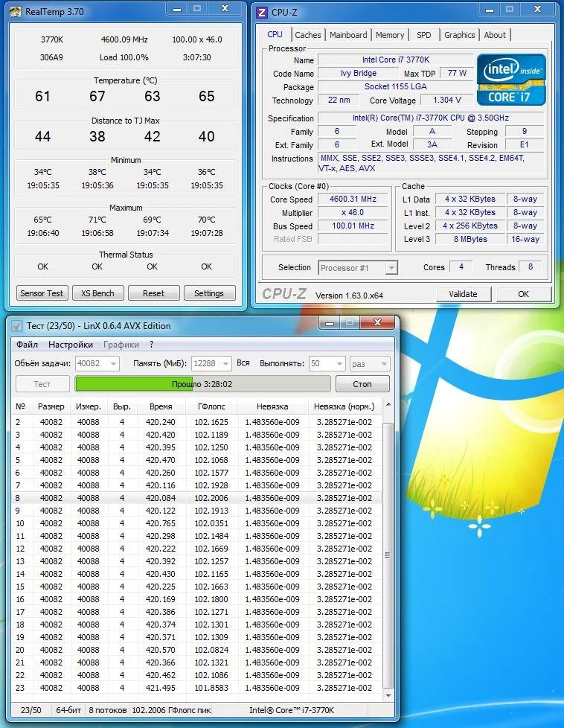Click the empty Rated FSB field
The height and width of the screenshot is (728, 564).
pyautogui.click(x=353, y=239)
